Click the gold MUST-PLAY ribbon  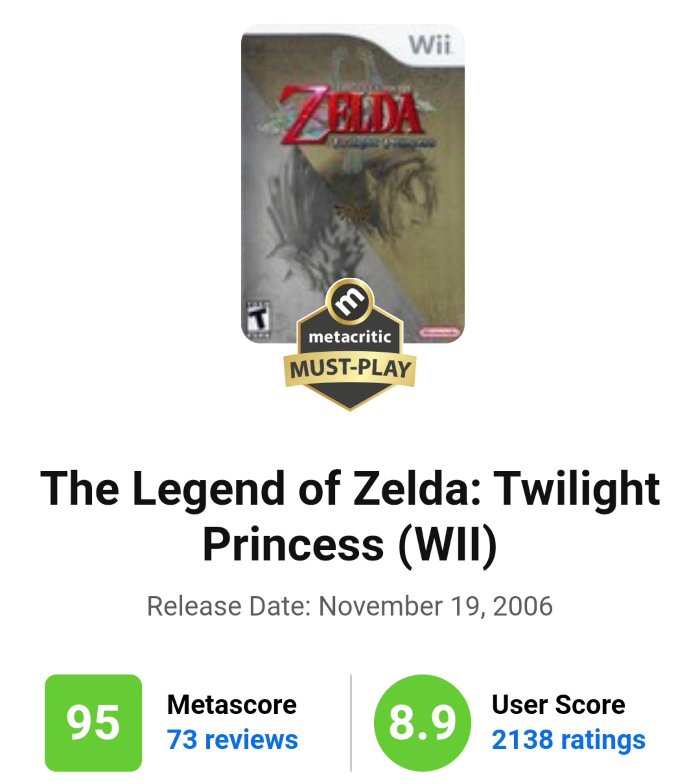(350, 369)
